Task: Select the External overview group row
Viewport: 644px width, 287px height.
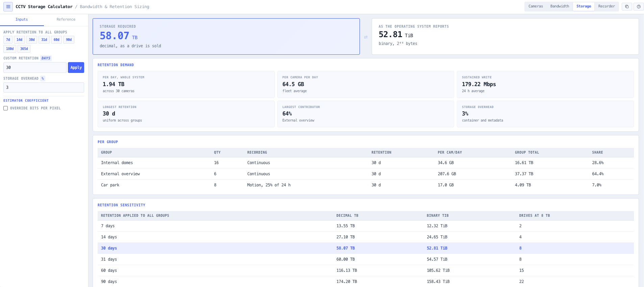Action: (x=366, y=174)
